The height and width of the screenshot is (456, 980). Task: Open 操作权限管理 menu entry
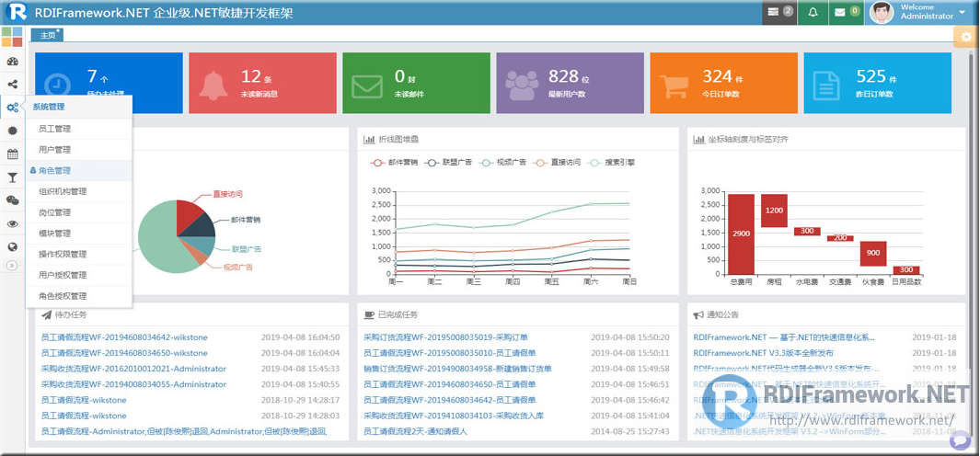[79, 255]
